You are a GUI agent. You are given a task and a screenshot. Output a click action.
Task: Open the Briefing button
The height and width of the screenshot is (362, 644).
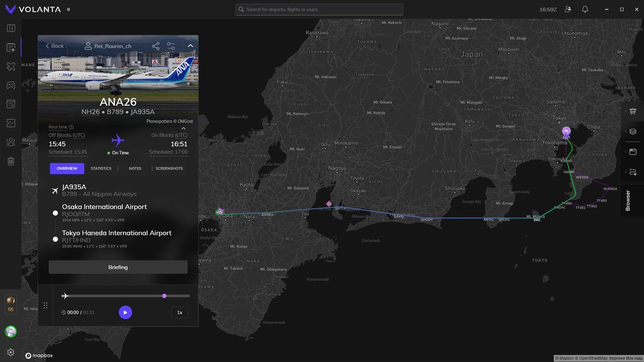pyautogui.click(x=118, y=267)
